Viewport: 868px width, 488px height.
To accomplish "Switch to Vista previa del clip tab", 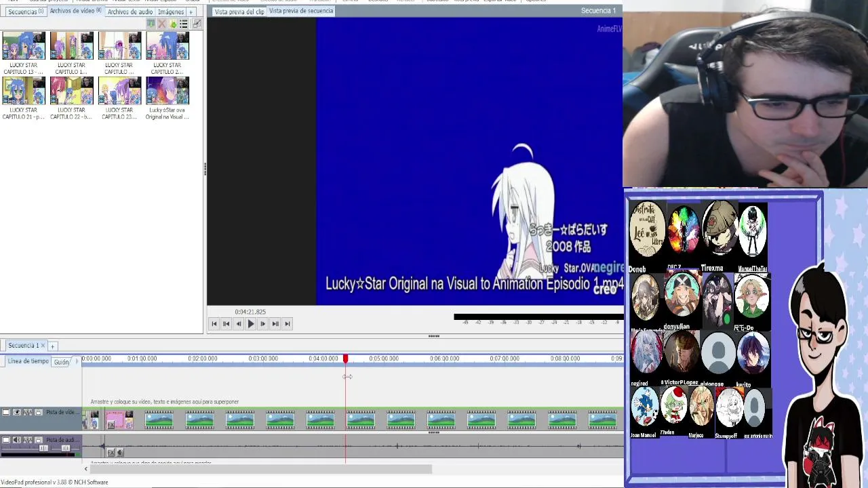I will tap(239, 12).
